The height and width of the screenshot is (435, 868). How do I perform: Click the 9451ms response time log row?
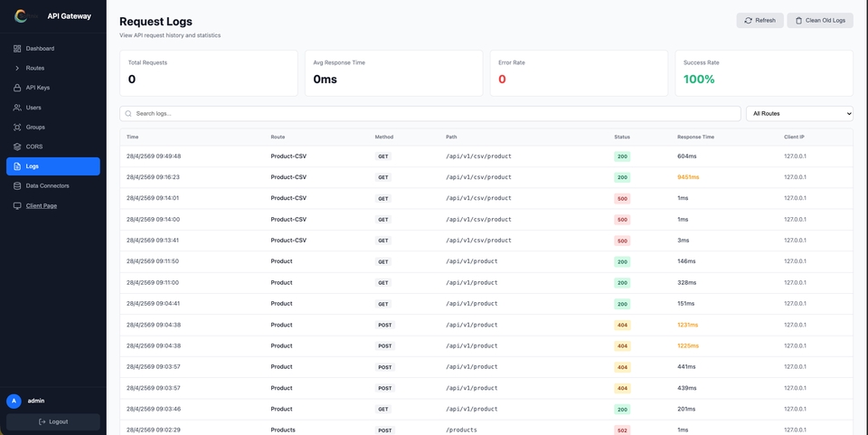(486, 177)
